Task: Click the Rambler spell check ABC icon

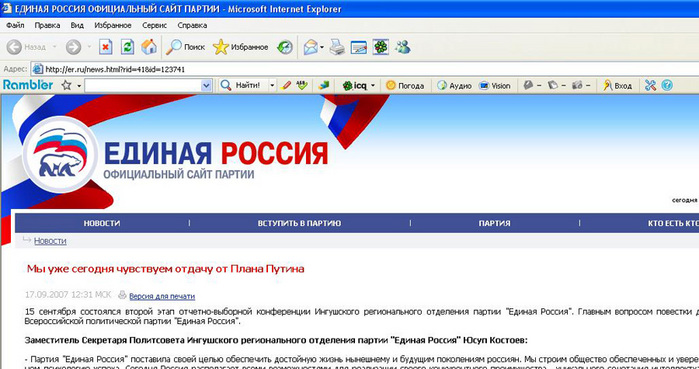Action: [302, 85]
